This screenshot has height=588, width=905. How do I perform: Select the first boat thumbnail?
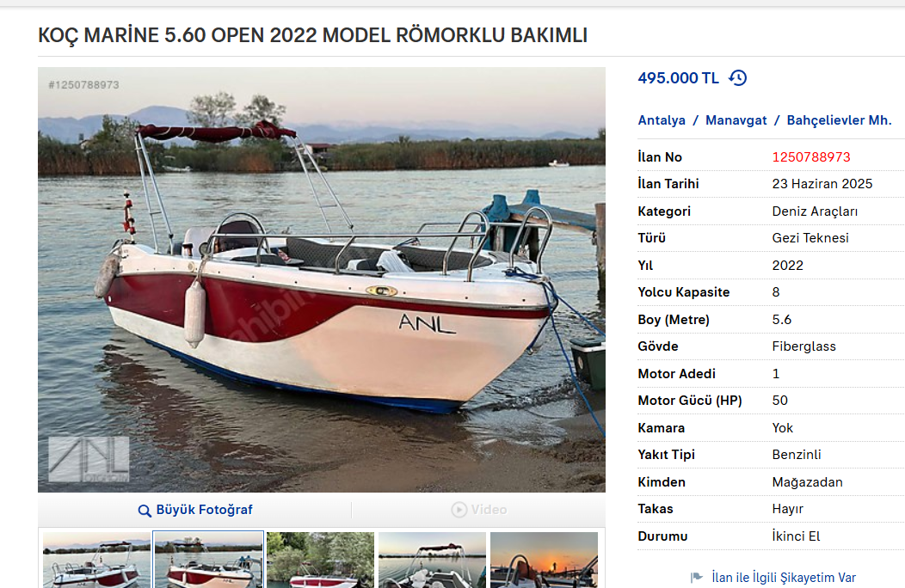point(96,560)
